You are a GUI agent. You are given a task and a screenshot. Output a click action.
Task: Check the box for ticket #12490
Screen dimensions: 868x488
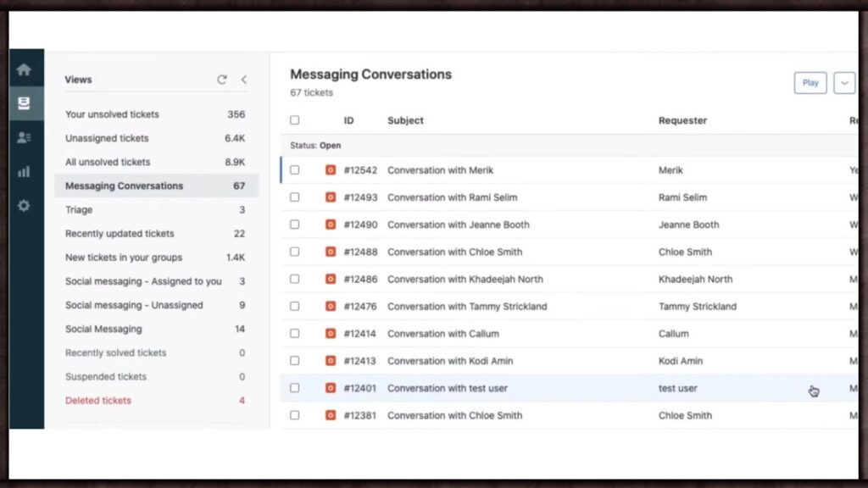point(294,224)
